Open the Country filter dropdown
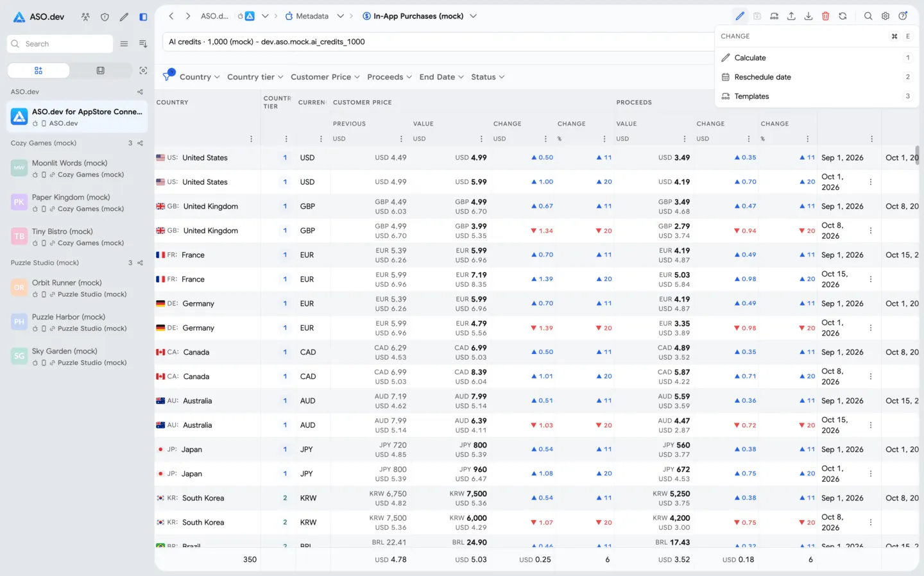The height and width of the screenshot is (576, 924). [200, 77]
